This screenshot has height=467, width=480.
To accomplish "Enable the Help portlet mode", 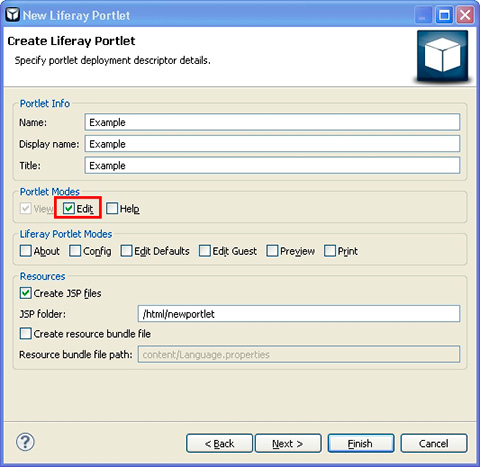I will click(x=112, y=209).
